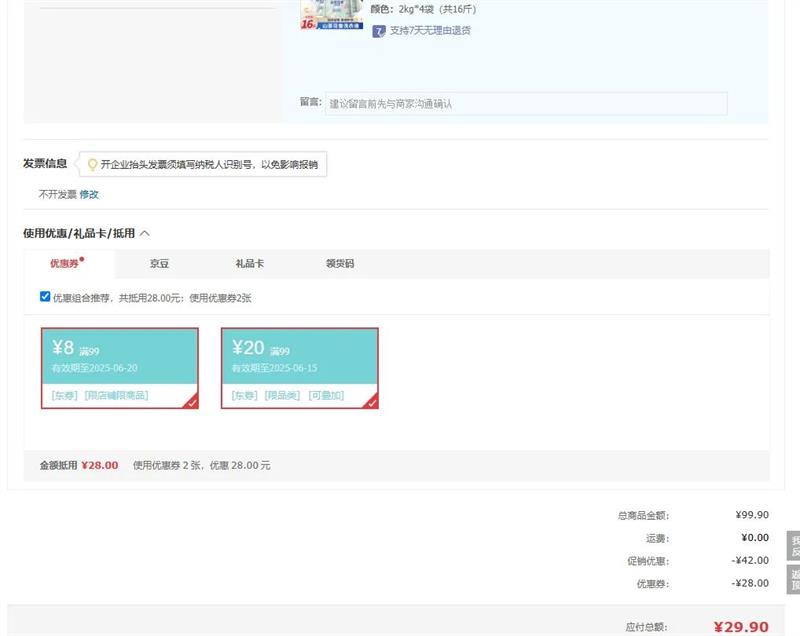The height and width of the screenshot is (636, 800).
Task: Collapse the 使用优惠/礼品卡/抵用 section
Action: point(145,233)
